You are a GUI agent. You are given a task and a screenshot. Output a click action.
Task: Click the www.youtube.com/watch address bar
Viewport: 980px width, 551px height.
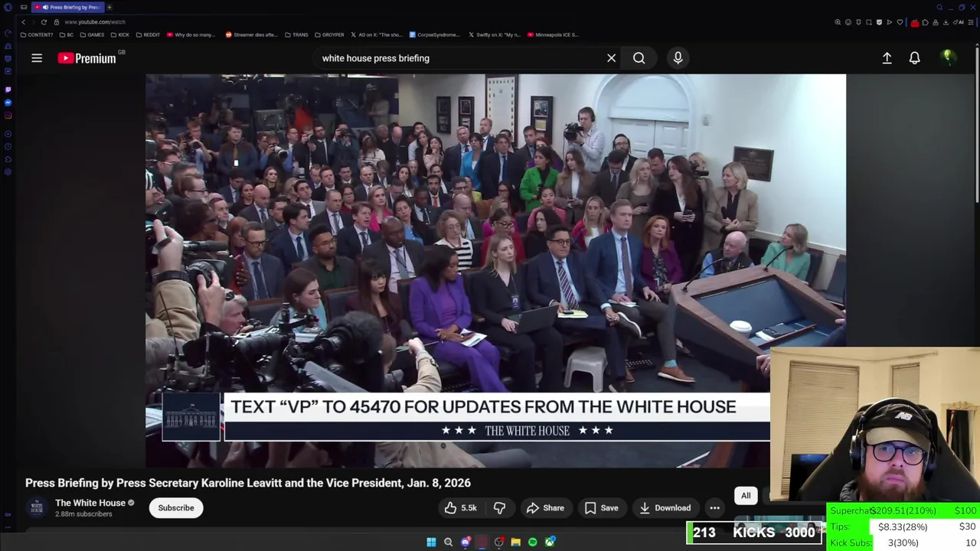[x=94, y=22]
